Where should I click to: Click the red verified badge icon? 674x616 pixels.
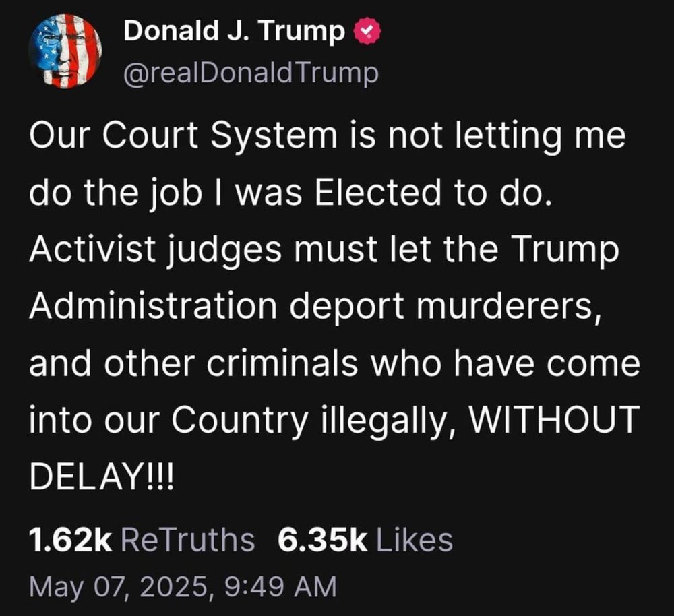click(367, 31)
